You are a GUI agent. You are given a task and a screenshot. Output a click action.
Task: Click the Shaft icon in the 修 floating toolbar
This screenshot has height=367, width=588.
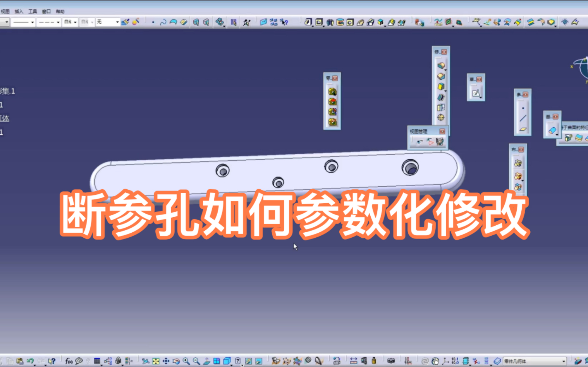441,86
